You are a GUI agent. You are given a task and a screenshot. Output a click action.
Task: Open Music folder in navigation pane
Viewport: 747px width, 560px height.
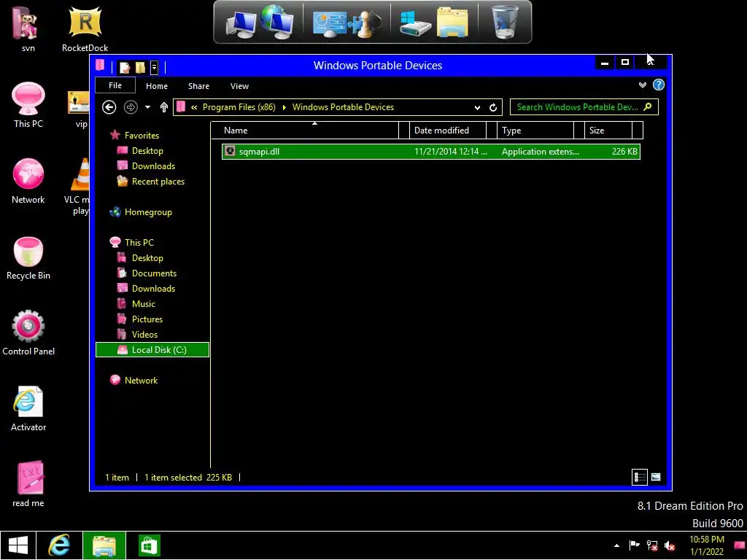pyautogui.click(x=144, y=304)
